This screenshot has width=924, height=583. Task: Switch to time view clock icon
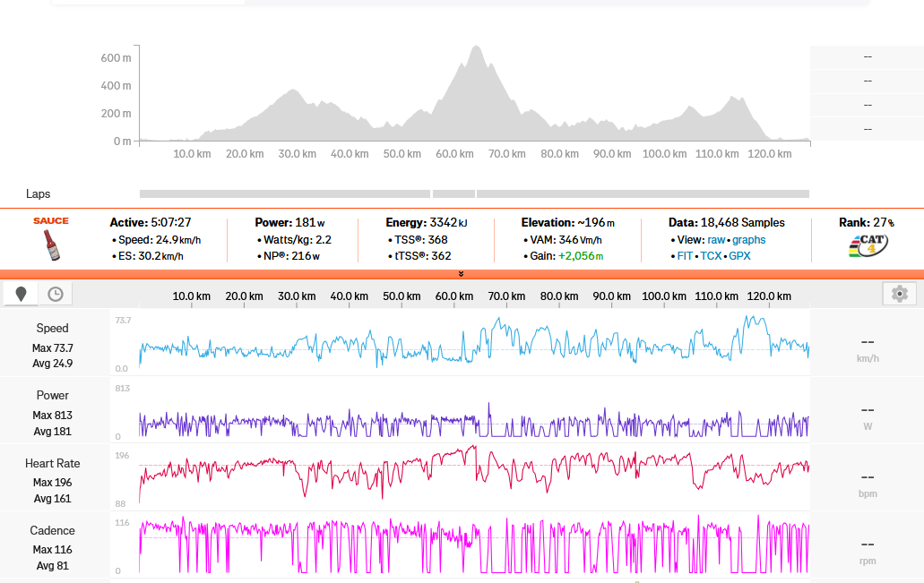[x=56, y=294]
